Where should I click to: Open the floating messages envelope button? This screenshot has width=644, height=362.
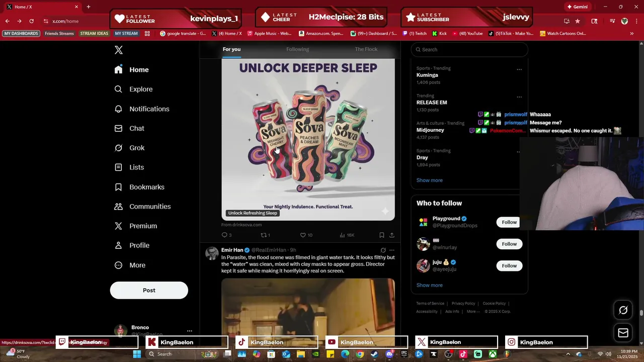coord(623,333)
